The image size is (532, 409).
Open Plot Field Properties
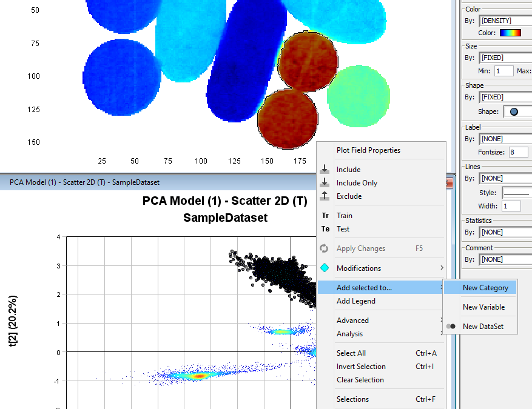tap(368, 150)
